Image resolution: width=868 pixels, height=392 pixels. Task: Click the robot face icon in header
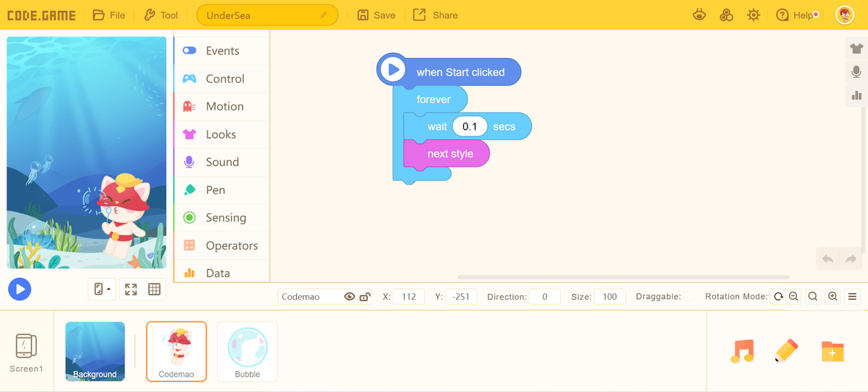pos(700,15)
